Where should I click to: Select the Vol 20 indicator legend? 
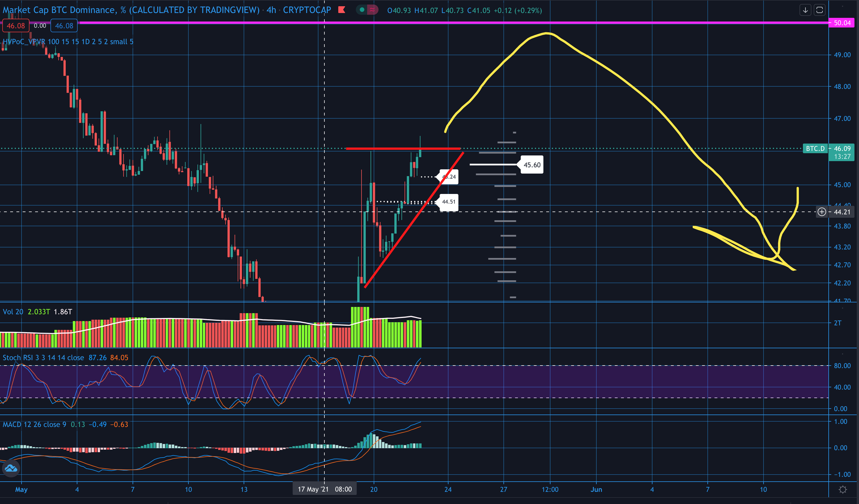point(13,312)
